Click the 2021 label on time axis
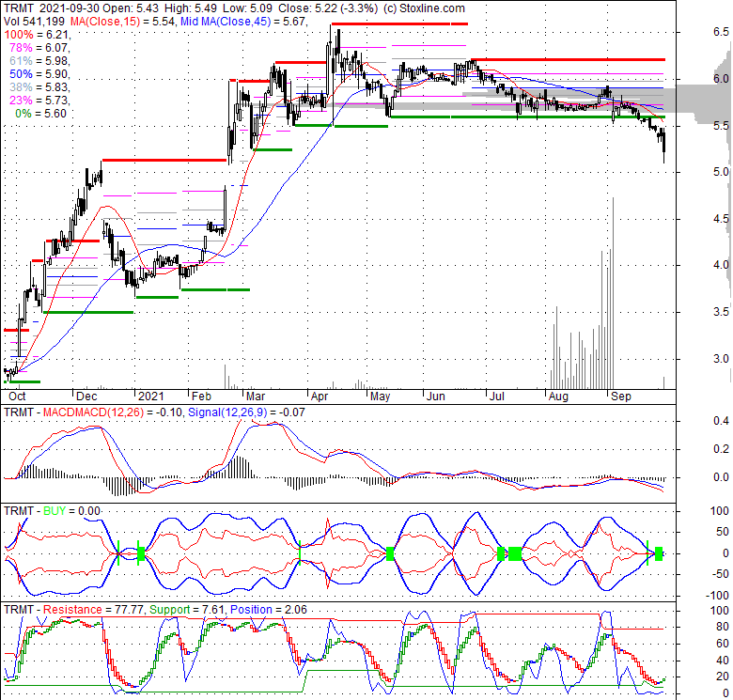Screen dimensions: 733x700 (x=151, y=397)
